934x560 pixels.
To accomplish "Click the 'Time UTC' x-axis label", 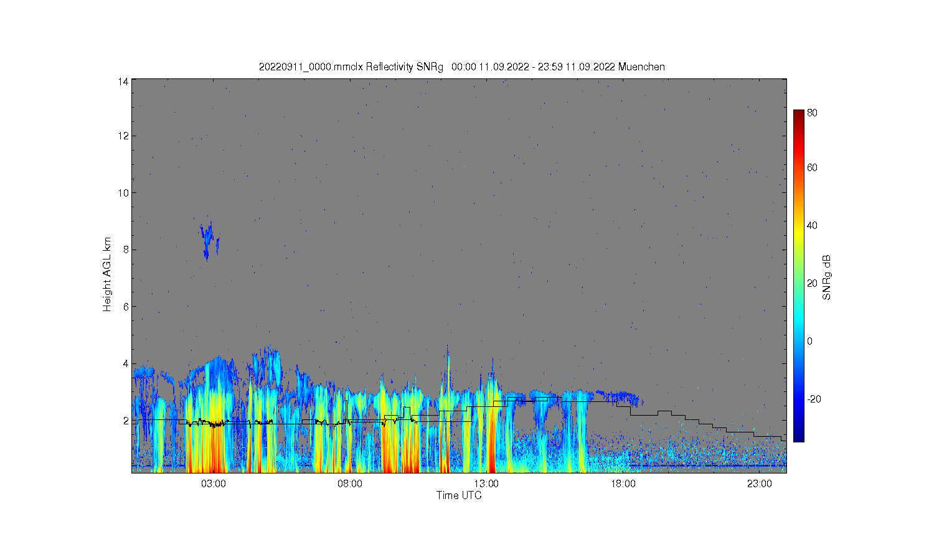I will point(459,495).
